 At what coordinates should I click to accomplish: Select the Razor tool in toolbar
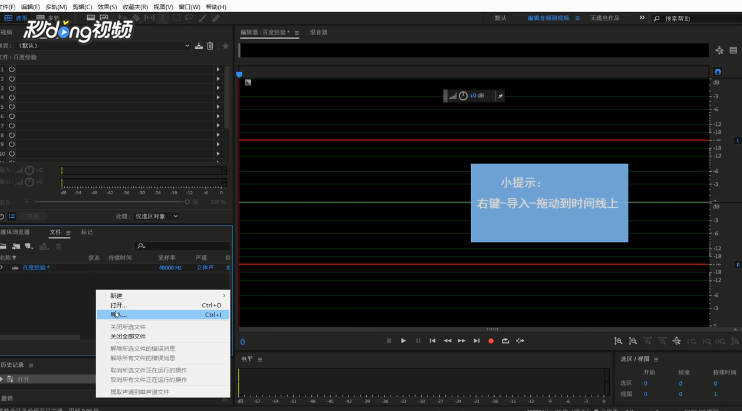pos(136,18)
